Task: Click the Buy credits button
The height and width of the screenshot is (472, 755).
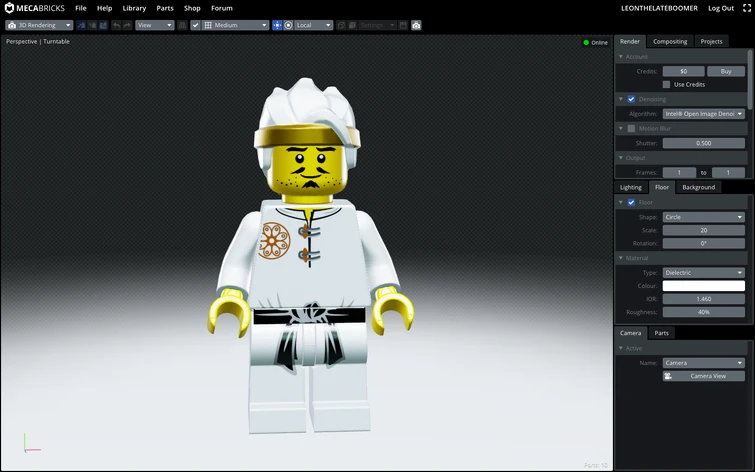Action: [x=726, y=71]
